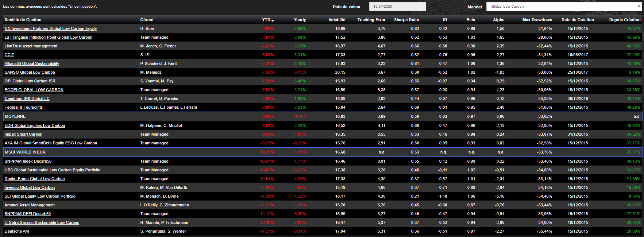Click manager names M. Jones, C. Foster
Screen dimensions: 644x237
(158, 46)
